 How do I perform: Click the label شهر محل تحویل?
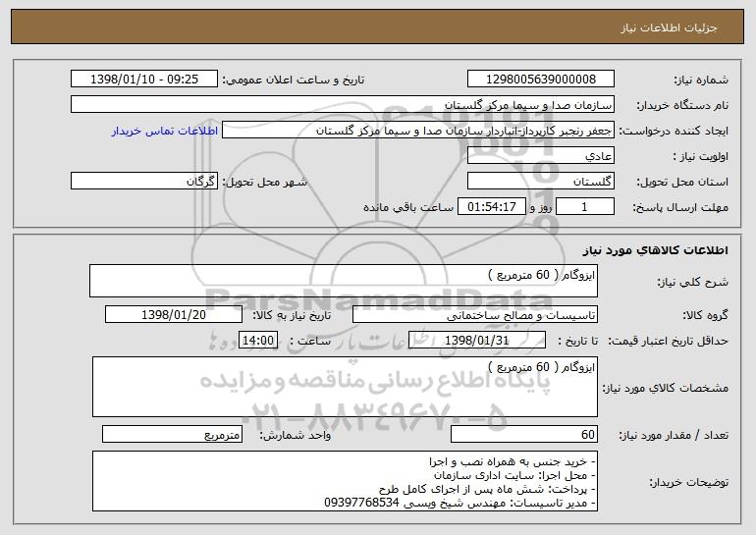coord(264,182)
